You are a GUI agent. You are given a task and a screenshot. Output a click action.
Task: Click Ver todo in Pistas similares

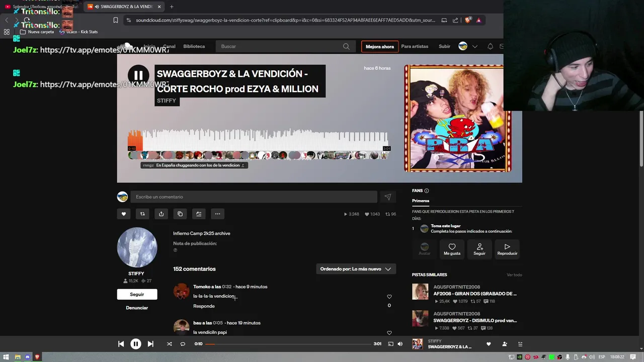tap(514, 275)
